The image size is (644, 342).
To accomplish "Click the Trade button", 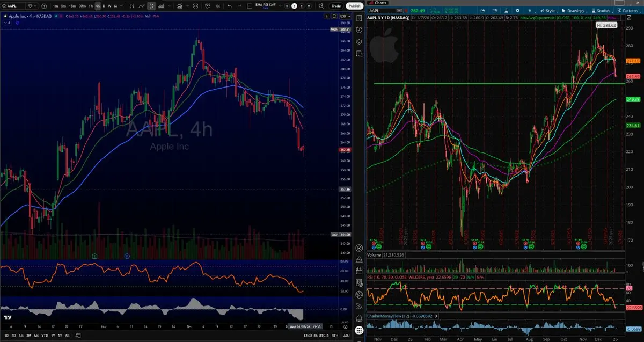I will (x=336, y=6).
